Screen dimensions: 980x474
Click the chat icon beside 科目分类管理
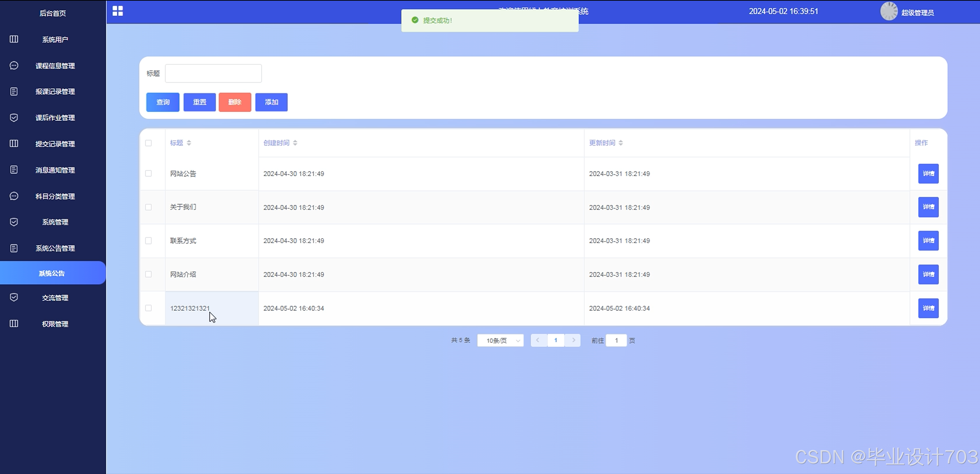point(14,196)
